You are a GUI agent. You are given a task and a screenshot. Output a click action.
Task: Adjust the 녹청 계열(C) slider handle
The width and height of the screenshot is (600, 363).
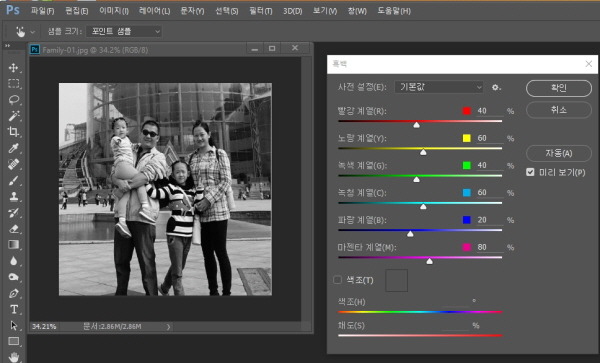pos(423,206)
